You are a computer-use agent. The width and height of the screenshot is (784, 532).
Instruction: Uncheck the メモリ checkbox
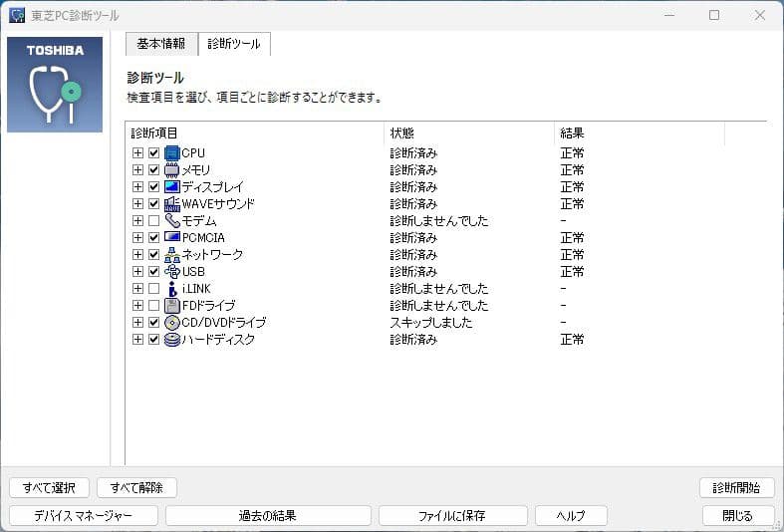coord(154,170)
